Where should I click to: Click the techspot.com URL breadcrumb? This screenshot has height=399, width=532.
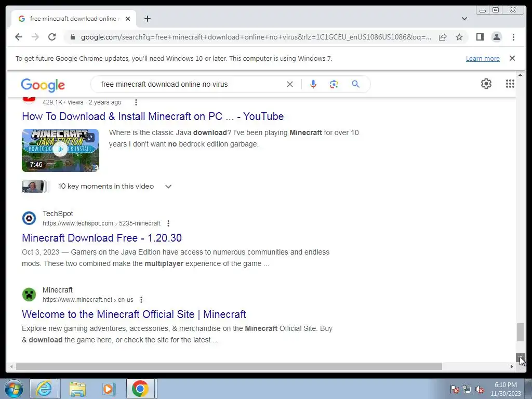coord(101,223)
